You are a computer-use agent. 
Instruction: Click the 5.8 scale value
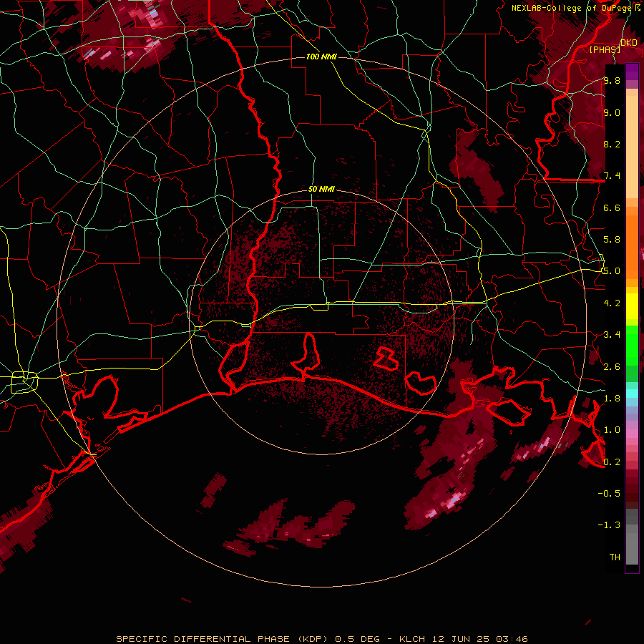point(612,240)
